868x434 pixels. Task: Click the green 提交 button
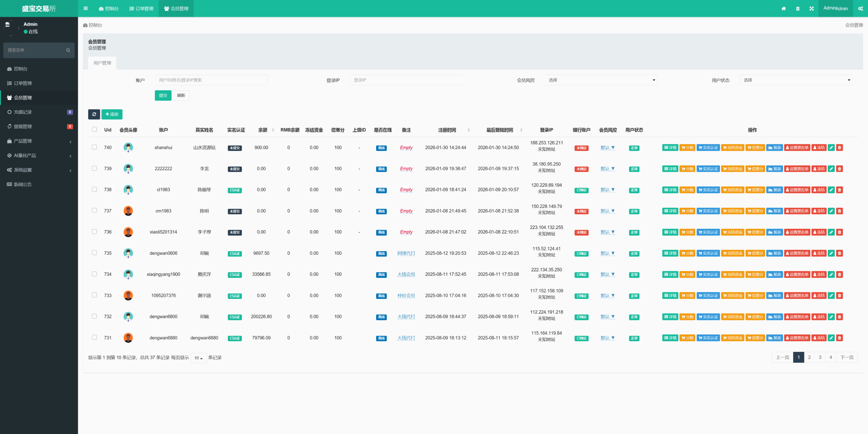(163, 95)
